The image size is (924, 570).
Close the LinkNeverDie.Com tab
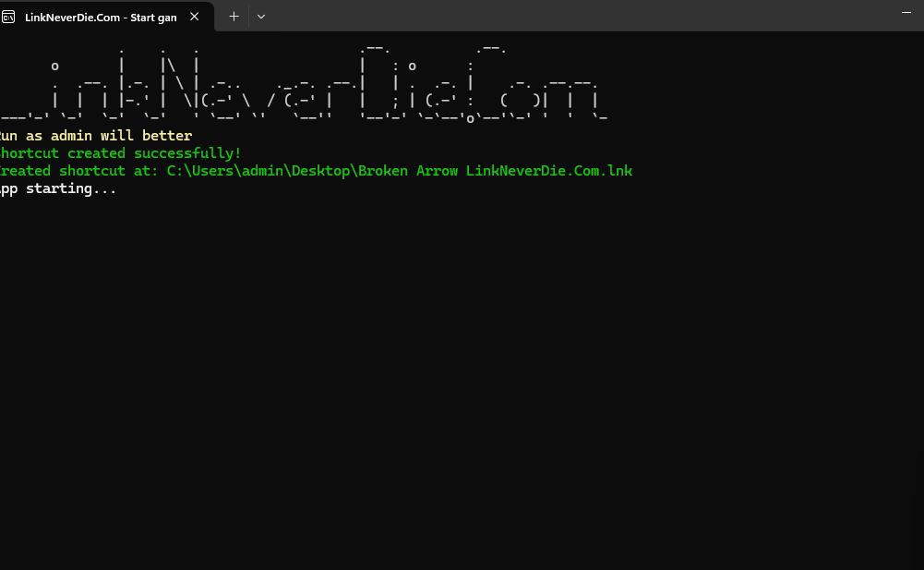coord(195,17)
